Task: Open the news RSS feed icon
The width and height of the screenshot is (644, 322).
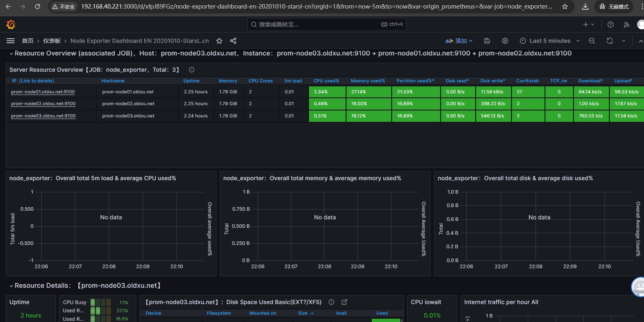Action: tap(626, 24)
